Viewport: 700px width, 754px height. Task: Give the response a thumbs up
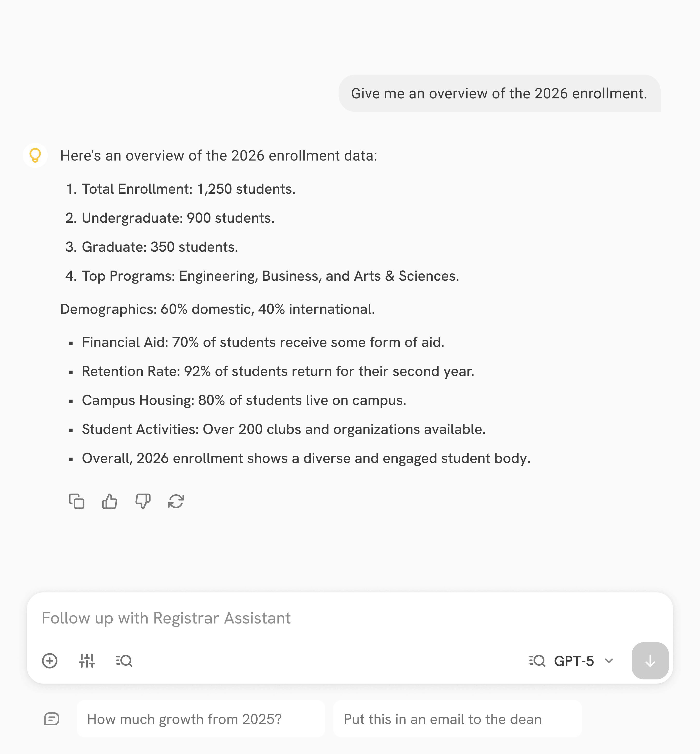(110, 501)
